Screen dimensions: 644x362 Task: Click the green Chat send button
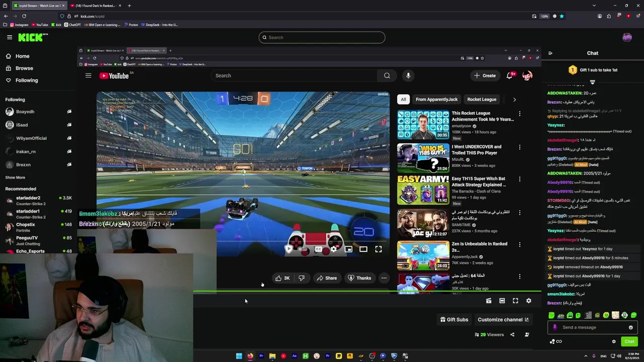click(x=629, y=342)
